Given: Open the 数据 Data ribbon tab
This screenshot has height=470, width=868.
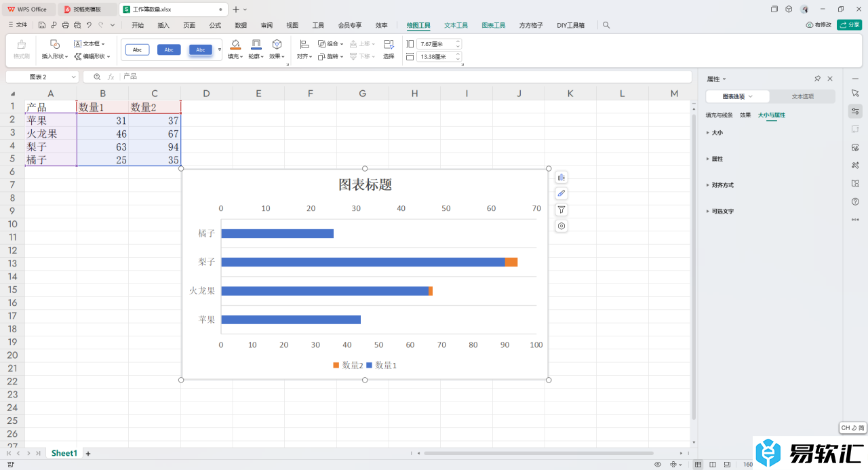Looking at the screenshot, I should (241, 25).
